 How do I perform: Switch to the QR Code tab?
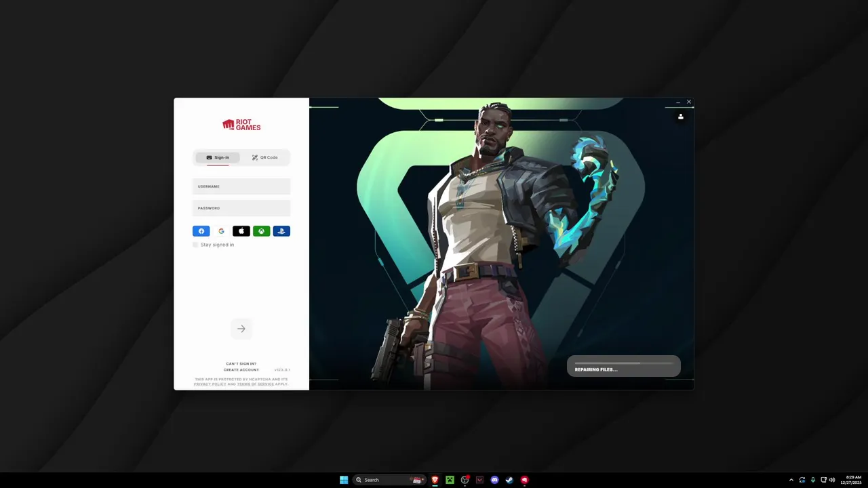tap(264, 157)
